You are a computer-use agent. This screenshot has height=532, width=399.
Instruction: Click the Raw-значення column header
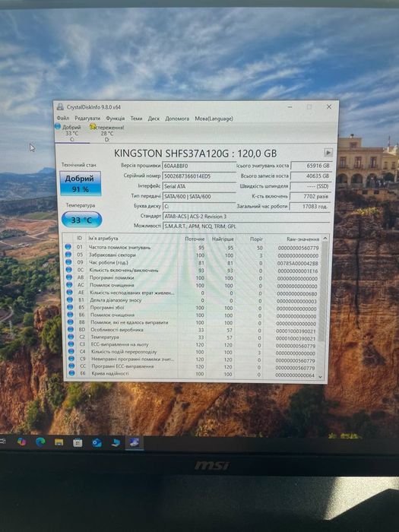click(302, 239)
